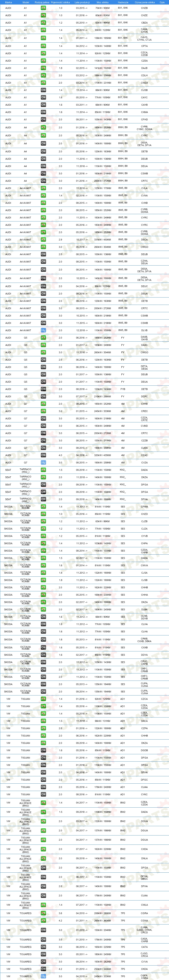Click the Model column header
This screenshot has height=980, width=169.
click(26, 2)
